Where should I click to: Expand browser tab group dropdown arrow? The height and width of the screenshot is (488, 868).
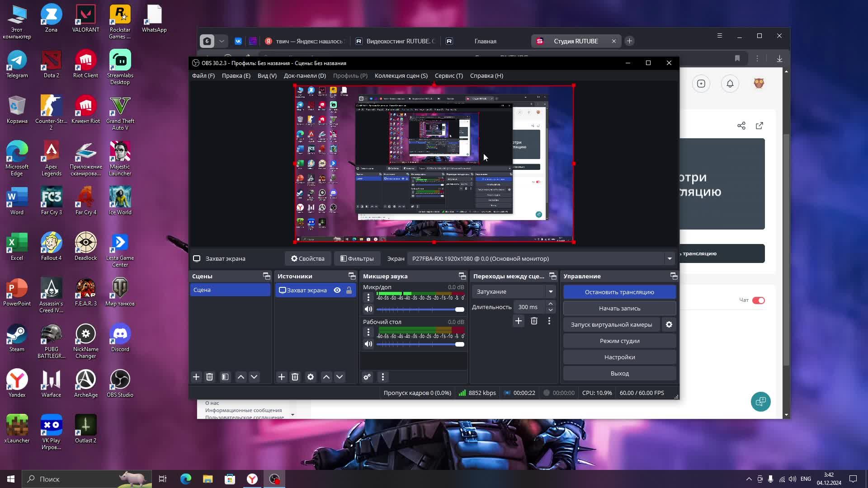click(222, 41)
